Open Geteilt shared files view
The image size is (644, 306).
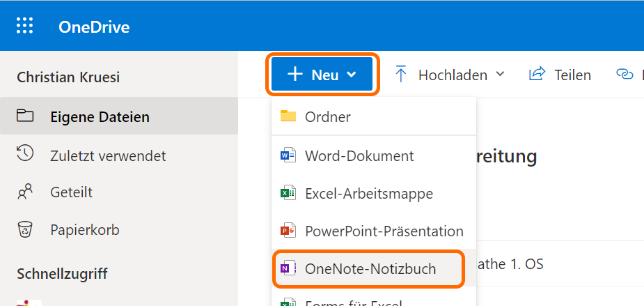(x=71, y=192)
